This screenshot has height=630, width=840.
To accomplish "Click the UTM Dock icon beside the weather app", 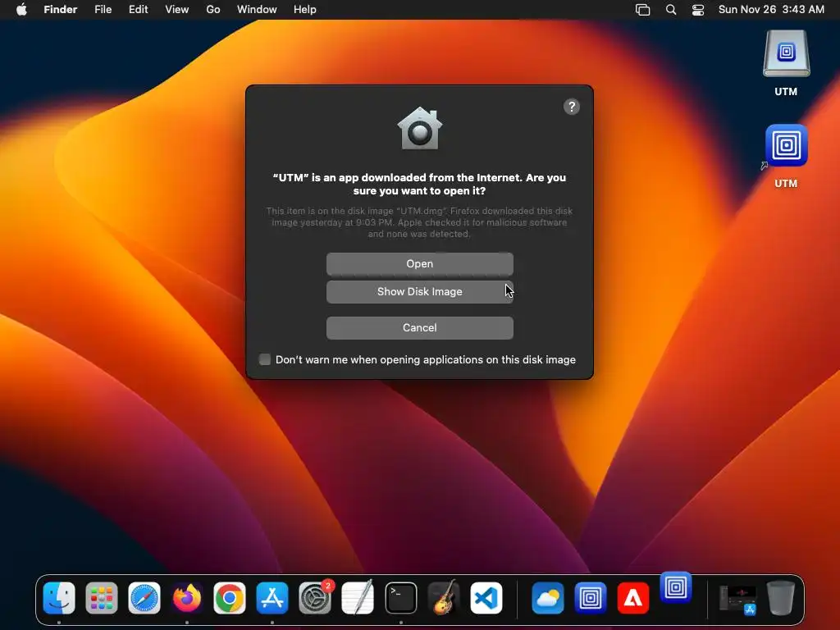I will [x=591, y=597].
